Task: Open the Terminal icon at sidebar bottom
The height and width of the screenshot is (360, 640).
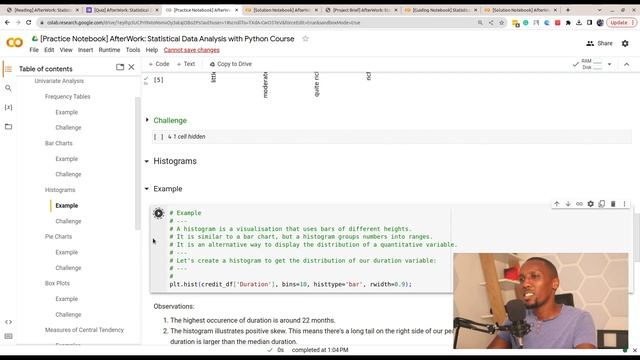Action: coord(8,336)
